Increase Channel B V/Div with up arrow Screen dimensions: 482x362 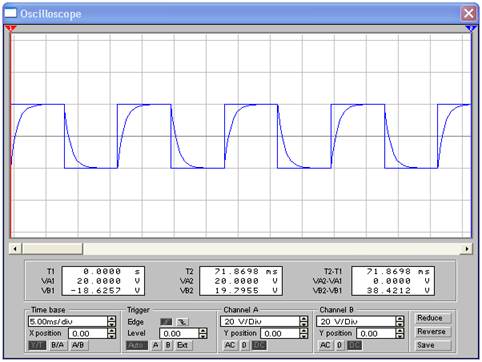click(x=400, y=319)
